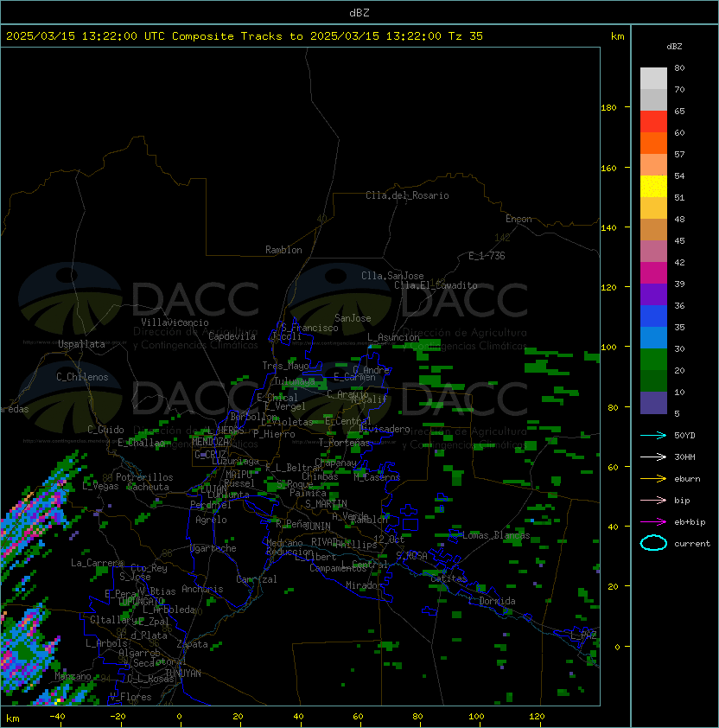
Task: Click the yellow eburn arrow symbol
Action: tap(653, 479)
